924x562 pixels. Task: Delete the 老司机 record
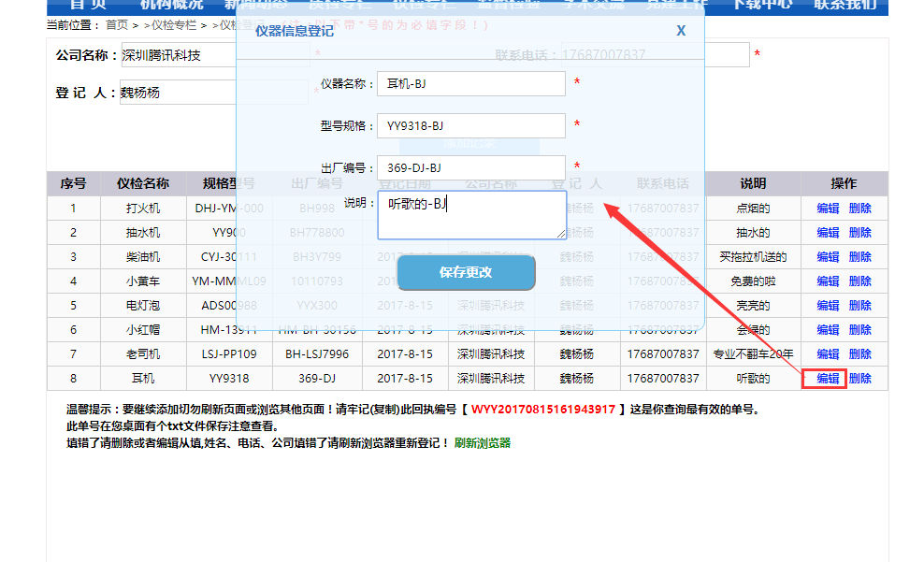click(860, 354)
